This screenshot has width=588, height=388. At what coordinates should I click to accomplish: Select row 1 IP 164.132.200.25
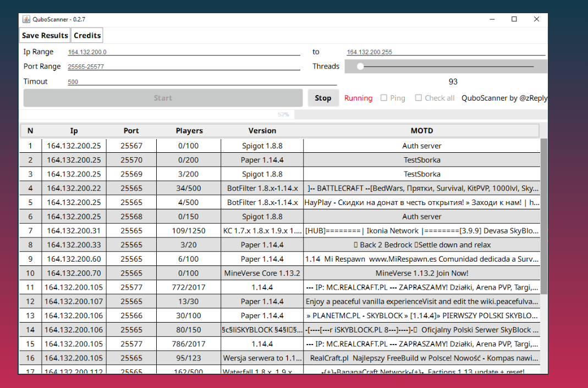(x=74, y=146)
